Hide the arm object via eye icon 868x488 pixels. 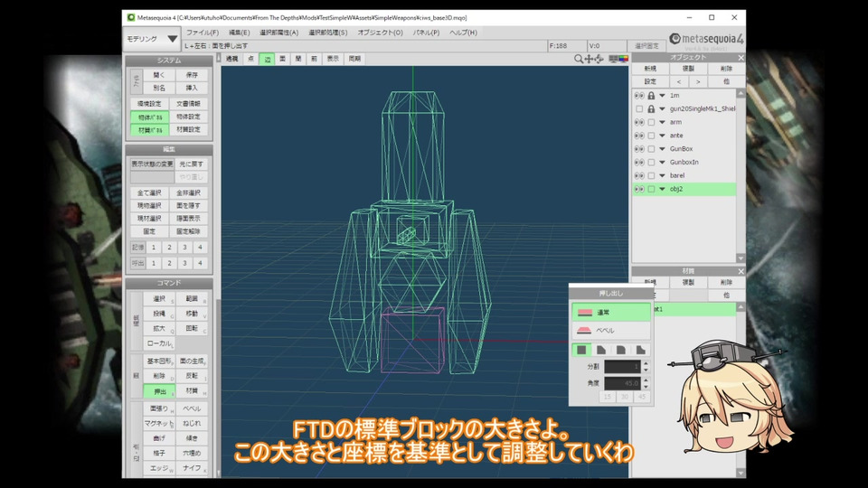click(x=638, y=122)
